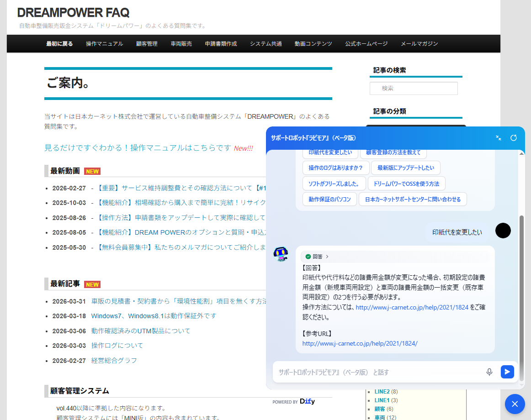This screenshot has height=420, width=531.
Task: Click the Rabimoa robot avatar
Action: point(281,254)
